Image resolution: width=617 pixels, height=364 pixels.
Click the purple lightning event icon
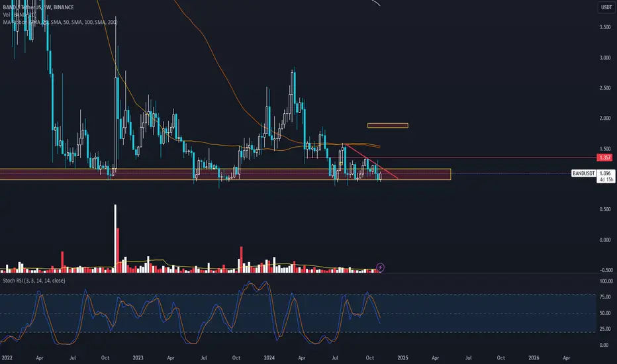(x=380, y=267)
